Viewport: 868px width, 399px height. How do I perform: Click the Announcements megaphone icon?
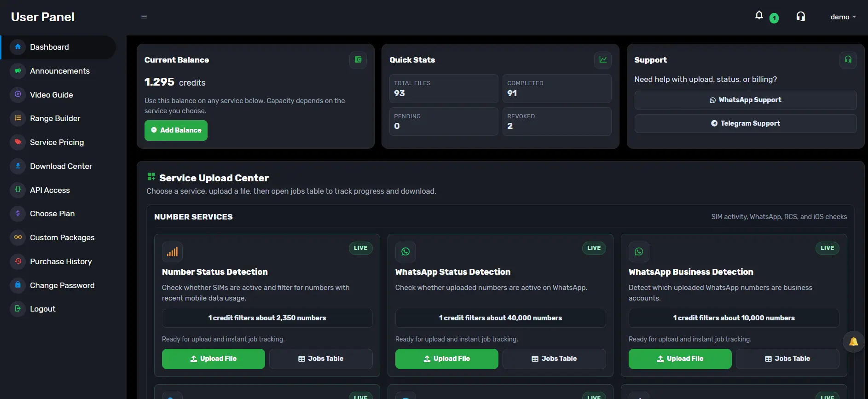(x=18, y=71)
